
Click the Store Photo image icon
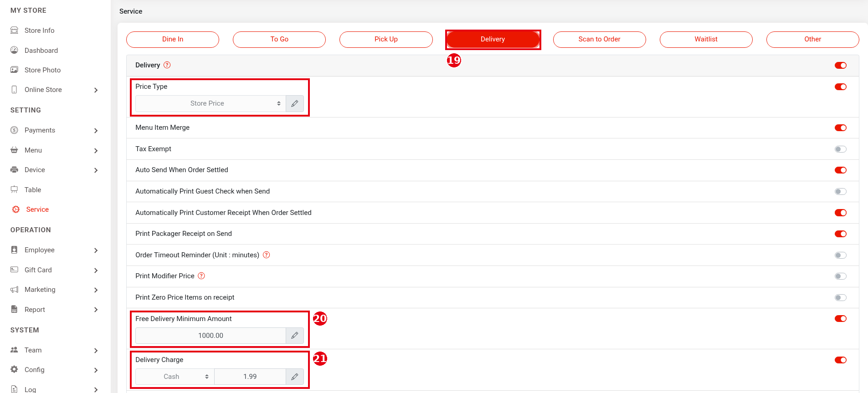click(x=15, y=70)
